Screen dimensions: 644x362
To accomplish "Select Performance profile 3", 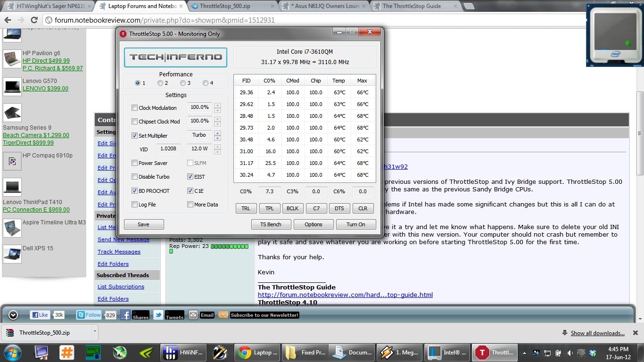I will (x=183, y=83).
